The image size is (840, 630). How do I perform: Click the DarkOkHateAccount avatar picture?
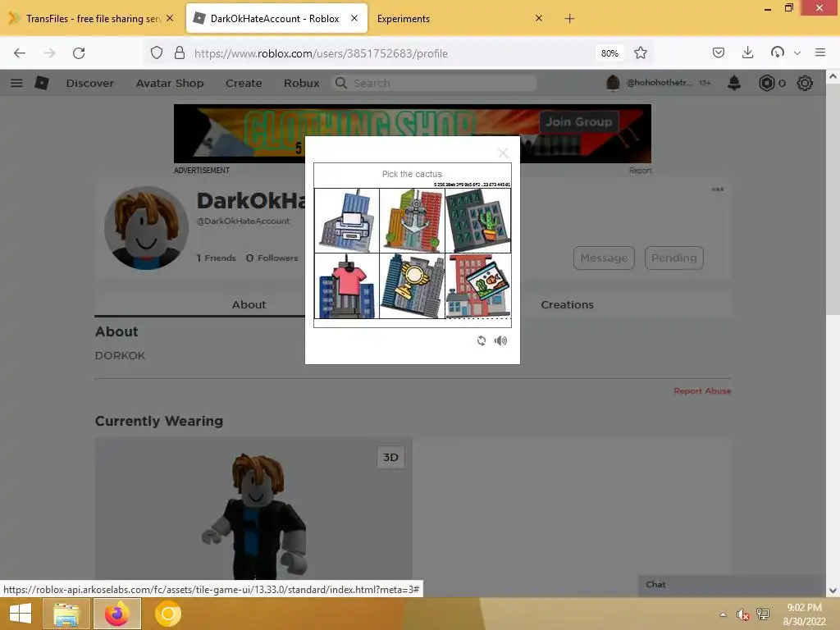pos(146,228)
